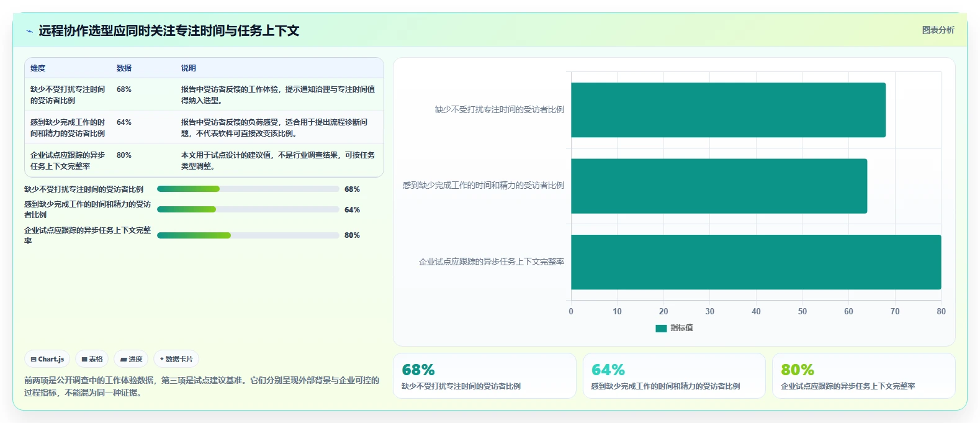Click the 68% progress bar
The image size is (980, 423).
[x=248, y=189]
